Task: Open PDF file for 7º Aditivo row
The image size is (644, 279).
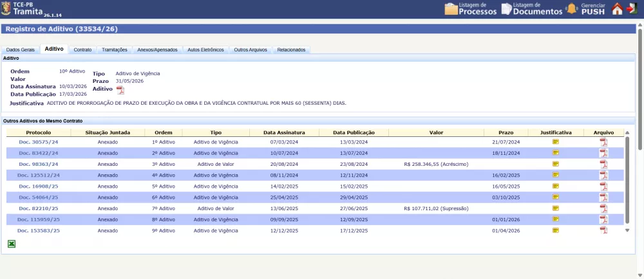Action: [x=603, y=208]
